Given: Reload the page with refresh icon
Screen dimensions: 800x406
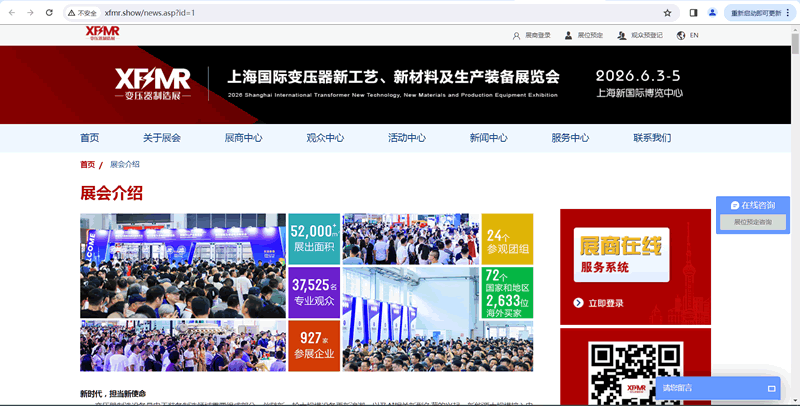Looking at the screenshot, I should click(x=50, y=13).
